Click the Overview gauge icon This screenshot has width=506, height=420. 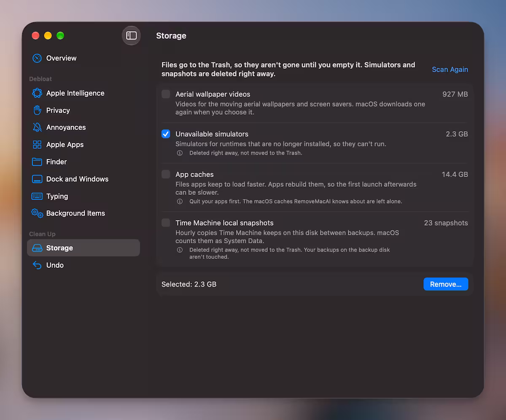coord(37,58)
